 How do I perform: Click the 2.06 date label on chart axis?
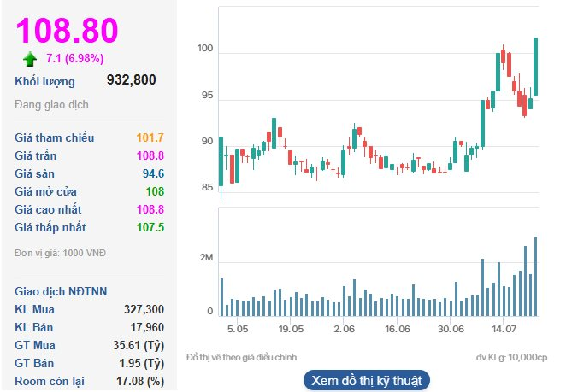344,328
